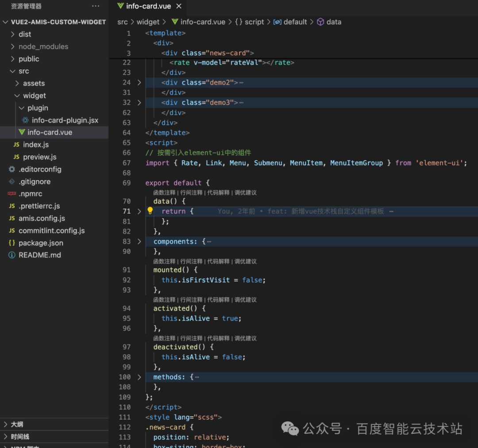Click 函数注释 code lens above data()
The height and width of the screenshot is (448, 478).
coord(164,193)
